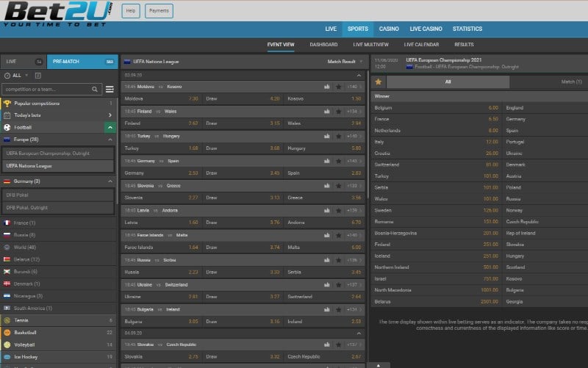Viewport: 588px width, 368px height.
Task: Click the search magnifier icon
Action: click(x=95, y=89)
